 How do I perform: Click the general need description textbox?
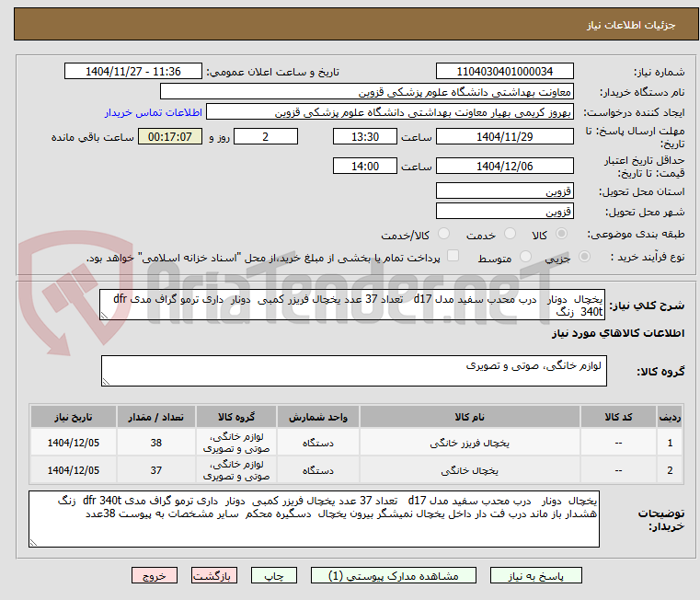pyautogui.click(x=352, y=305)
